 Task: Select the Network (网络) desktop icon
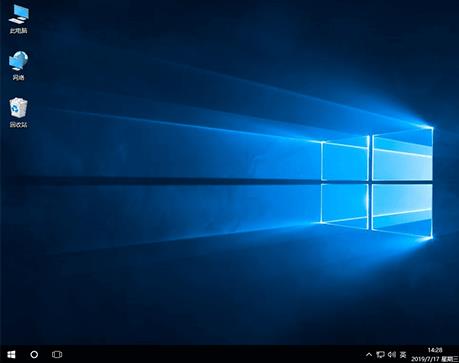click(x=18, y=66)
